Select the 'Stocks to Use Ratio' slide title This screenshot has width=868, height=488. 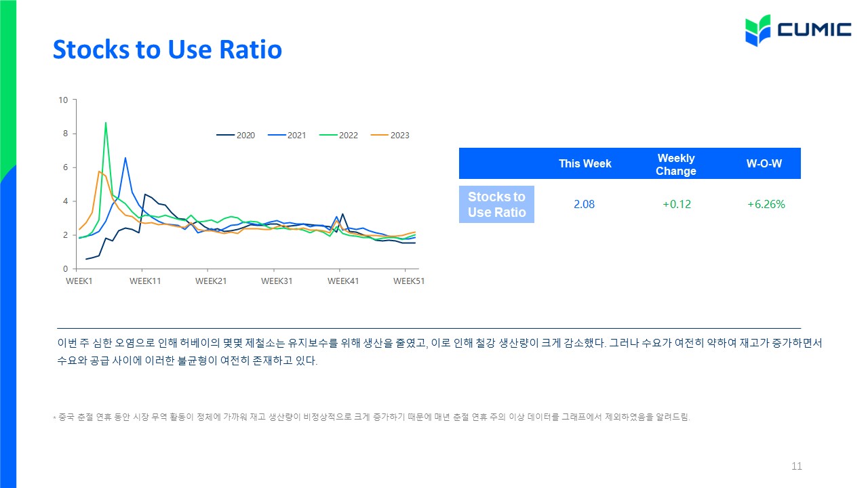tap(167, 49)
